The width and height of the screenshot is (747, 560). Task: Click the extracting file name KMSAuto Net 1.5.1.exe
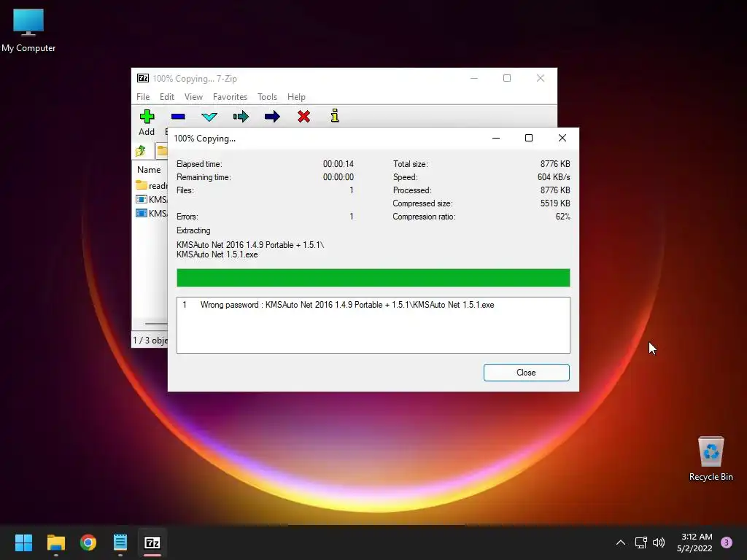coord(217,254)
